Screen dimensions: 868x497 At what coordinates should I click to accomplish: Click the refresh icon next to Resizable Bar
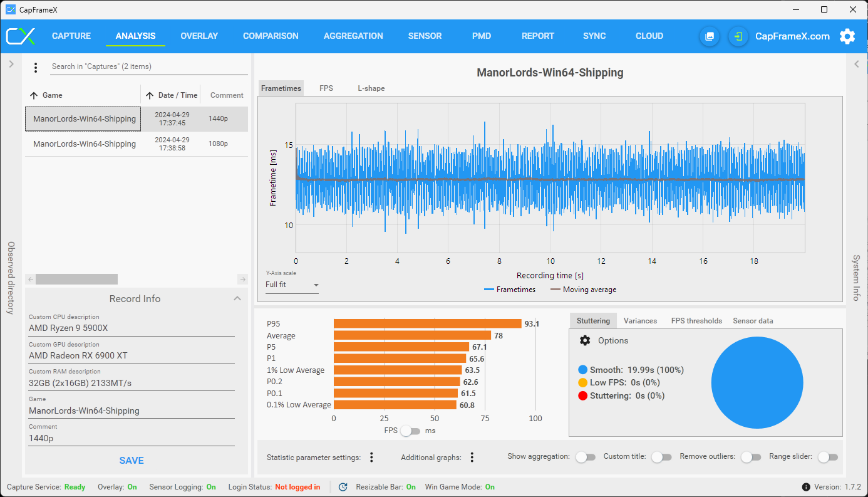coord(343,487)
